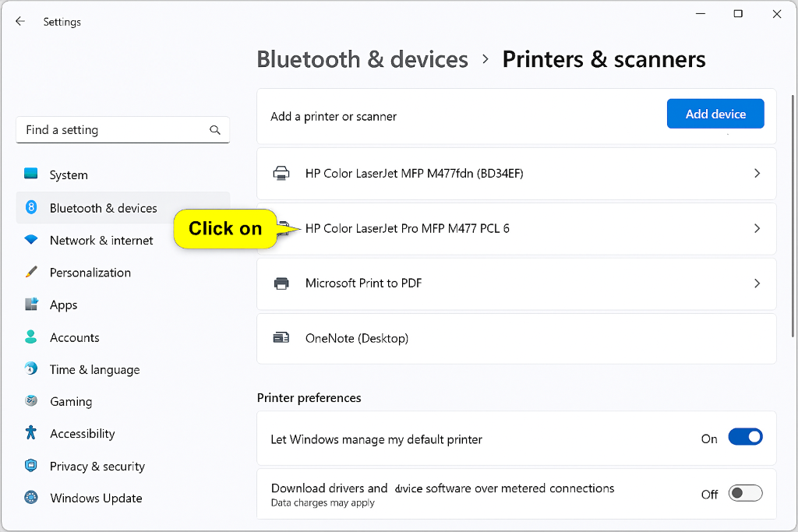Click the Find a setting search field
The width and height of the screenshot is (798, 532).
point(122,130)
